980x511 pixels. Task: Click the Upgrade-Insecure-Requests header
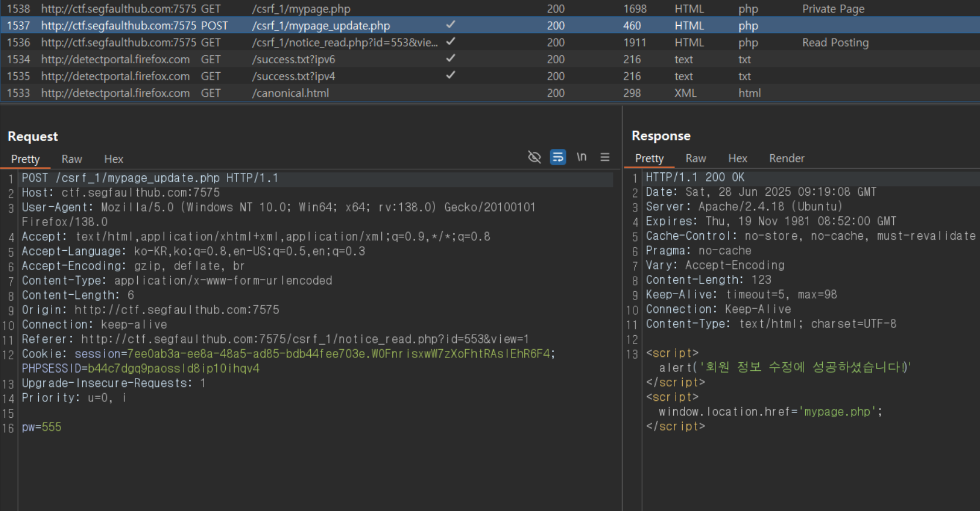pos(114,383)
